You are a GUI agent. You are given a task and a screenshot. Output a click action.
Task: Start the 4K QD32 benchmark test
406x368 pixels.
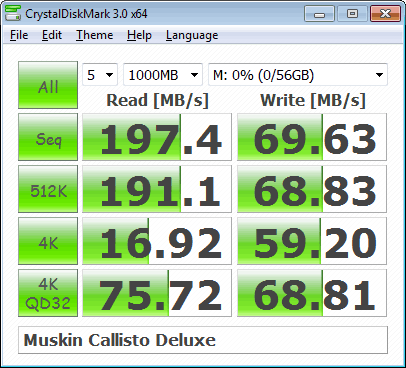[48, 293]
